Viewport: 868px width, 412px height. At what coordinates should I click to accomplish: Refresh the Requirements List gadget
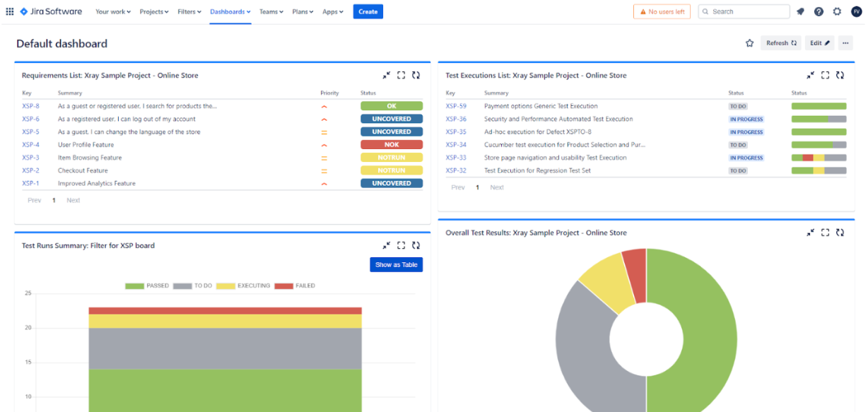pyautogui.click(x=416, y=75)
